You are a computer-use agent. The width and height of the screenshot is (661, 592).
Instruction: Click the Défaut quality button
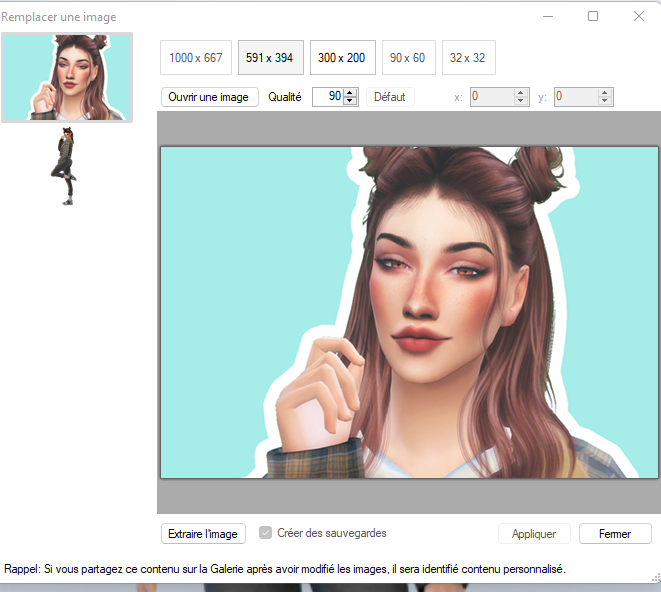(x=390, y=97)
